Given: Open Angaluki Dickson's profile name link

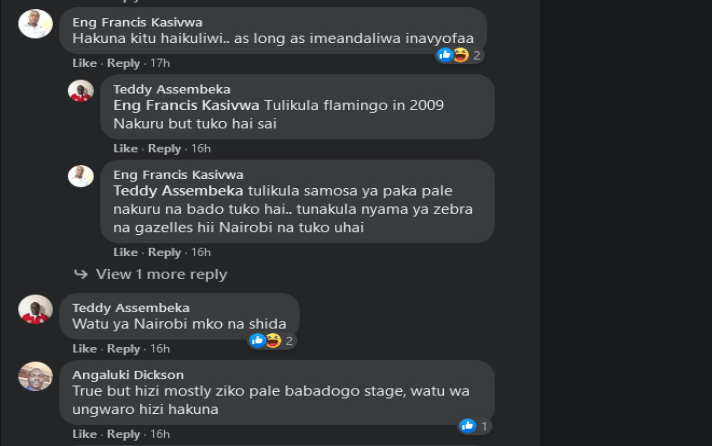Looking at the screenshot, I should point(128,375).
